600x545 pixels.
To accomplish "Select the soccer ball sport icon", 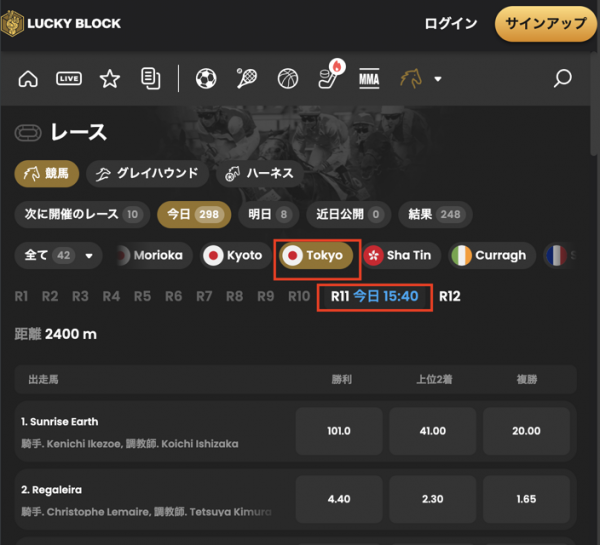I will (206, 79).
